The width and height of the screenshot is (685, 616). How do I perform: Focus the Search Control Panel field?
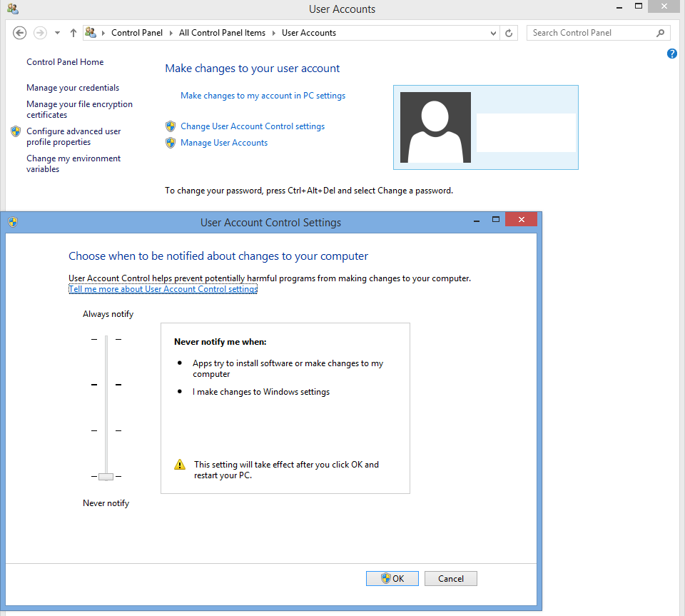coord(598,33)
